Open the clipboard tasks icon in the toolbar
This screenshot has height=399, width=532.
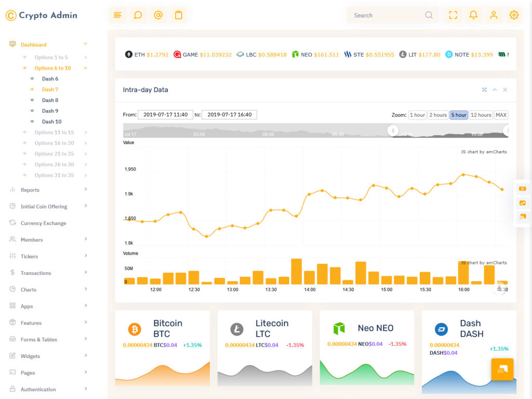coord(179,15)
